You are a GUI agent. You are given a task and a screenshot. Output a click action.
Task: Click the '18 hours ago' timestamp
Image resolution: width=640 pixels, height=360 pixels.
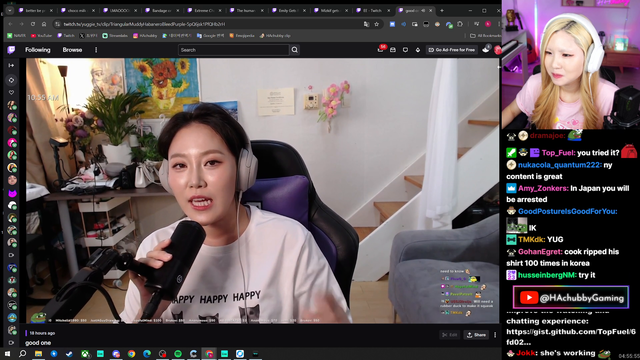[x=42, y=333]
